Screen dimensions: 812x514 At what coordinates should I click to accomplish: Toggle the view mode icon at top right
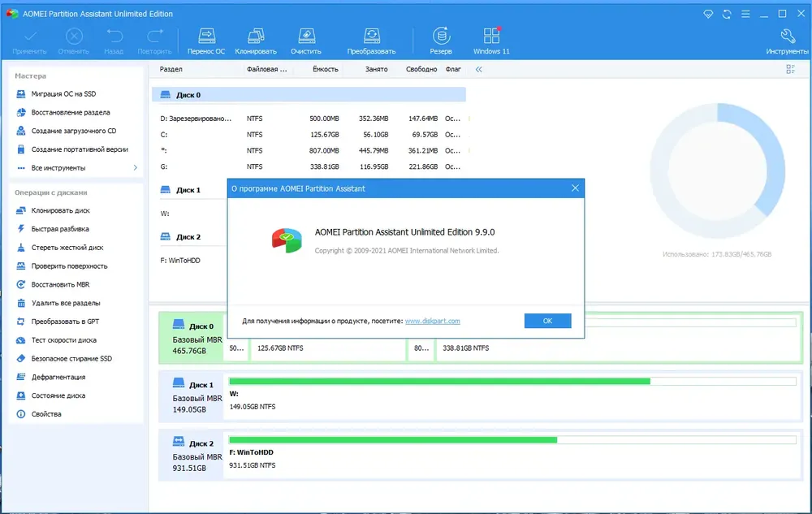[790, 69]
